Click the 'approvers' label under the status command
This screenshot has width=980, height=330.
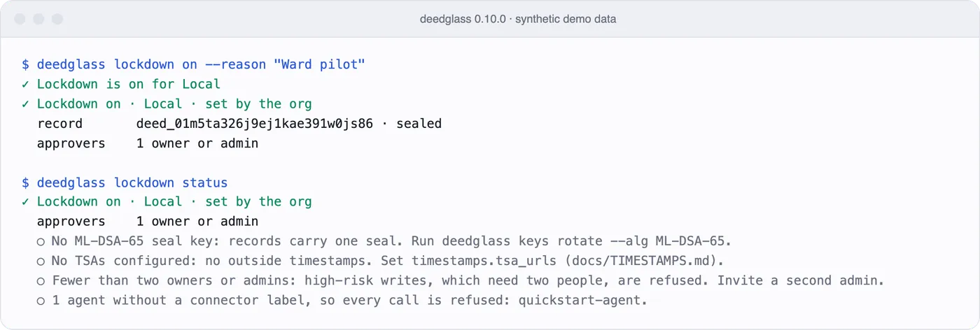[71, 222]
